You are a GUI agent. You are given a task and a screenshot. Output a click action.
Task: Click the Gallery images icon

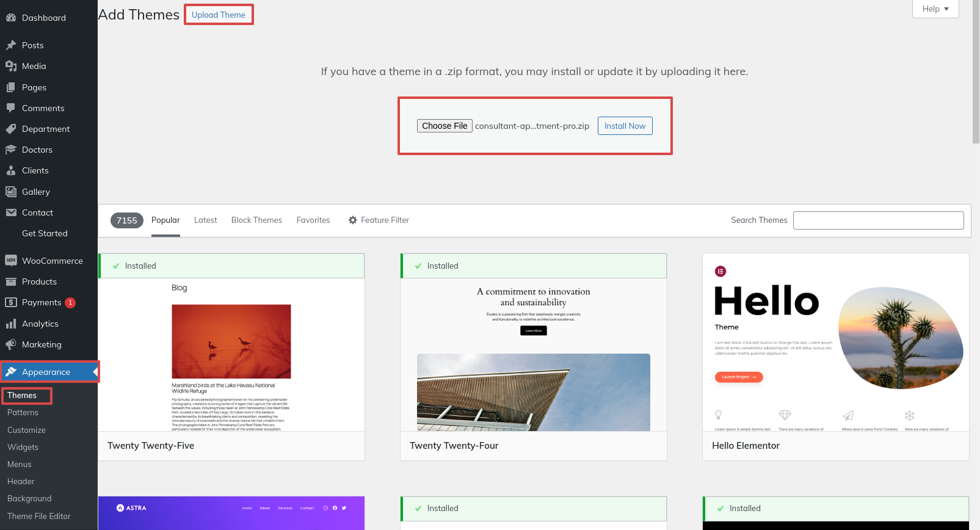(11, 192)
